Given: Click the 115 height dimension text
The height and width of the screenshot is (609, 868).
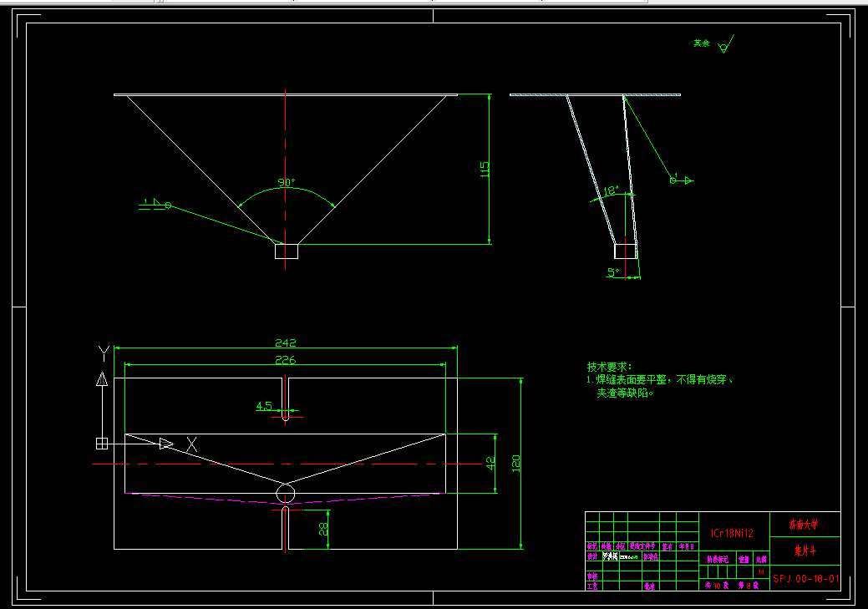Looking at the screenshot, I should click(485, 169).
